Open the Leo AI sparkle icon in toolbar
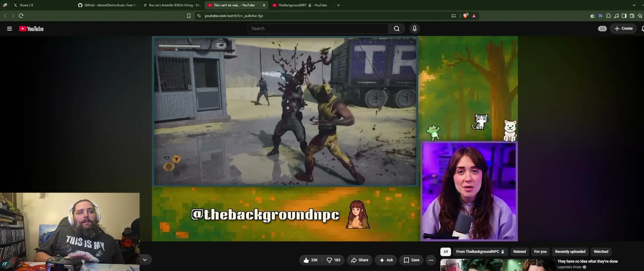The width and height of the screenshot is (644, 271). [x=640, y=16]
